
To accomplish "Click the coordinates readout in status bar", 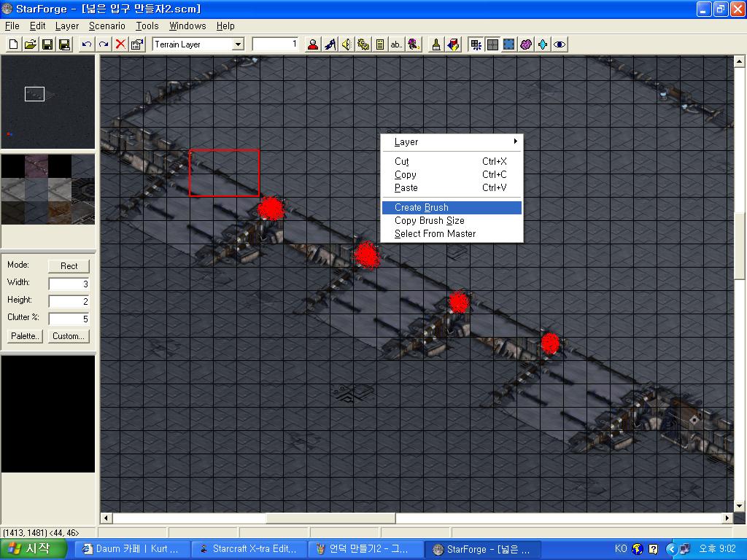I will coord(42,533).
